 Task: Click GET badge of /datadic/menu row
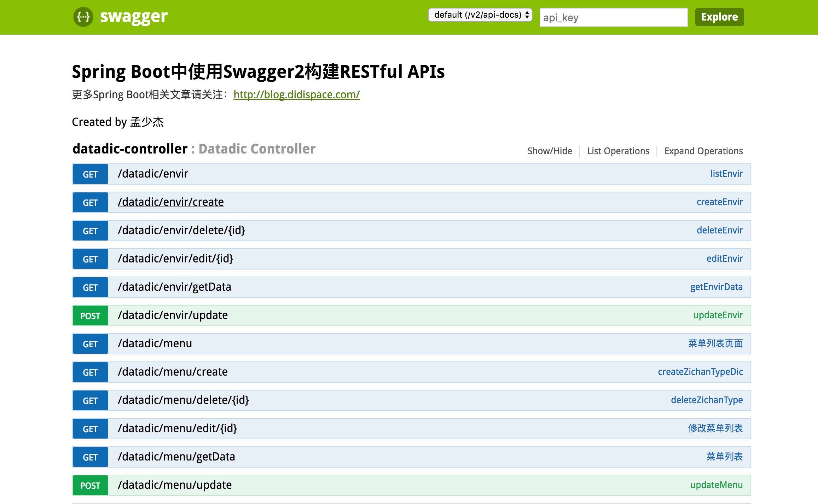(x=90, y=344)
